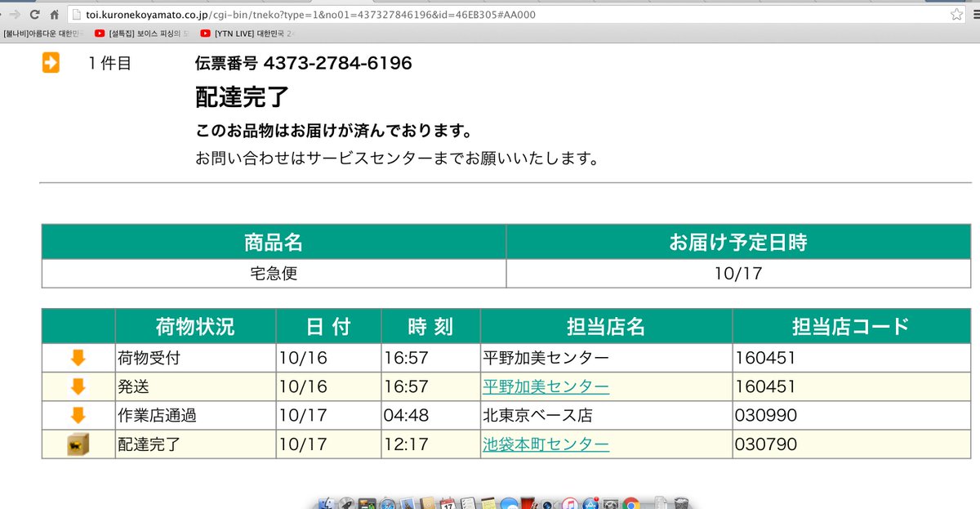The height and width of the screenshot is (509, 980).
Task: Click the 荷物状況 column header
Action: (195, 327)
